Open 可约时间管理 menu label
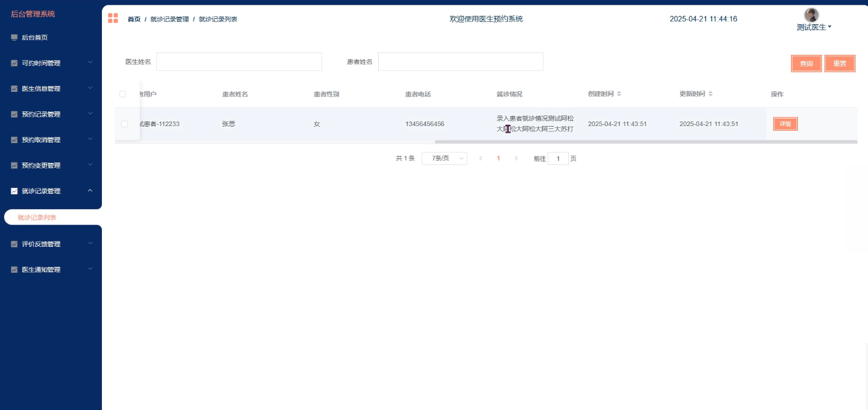Image resolution: width=868 pixels, height=410 pixels. pyautogui.click(x=41, y=63)
